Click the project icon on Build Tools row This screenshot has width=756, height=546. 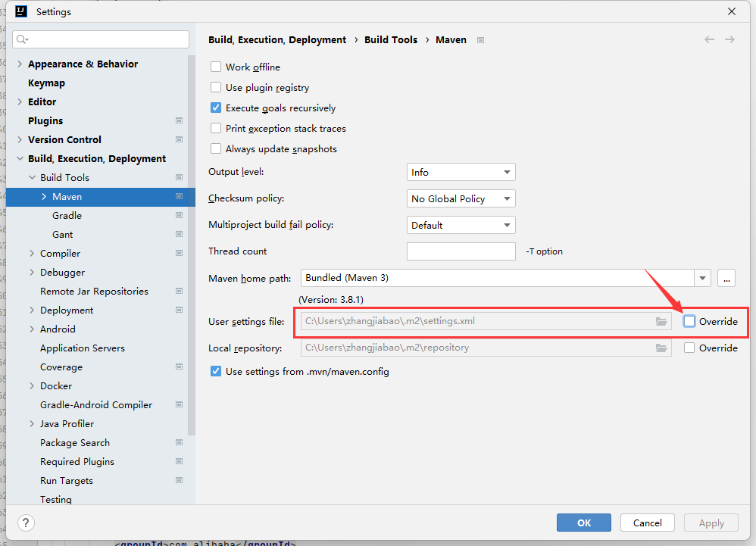point(179,177)
